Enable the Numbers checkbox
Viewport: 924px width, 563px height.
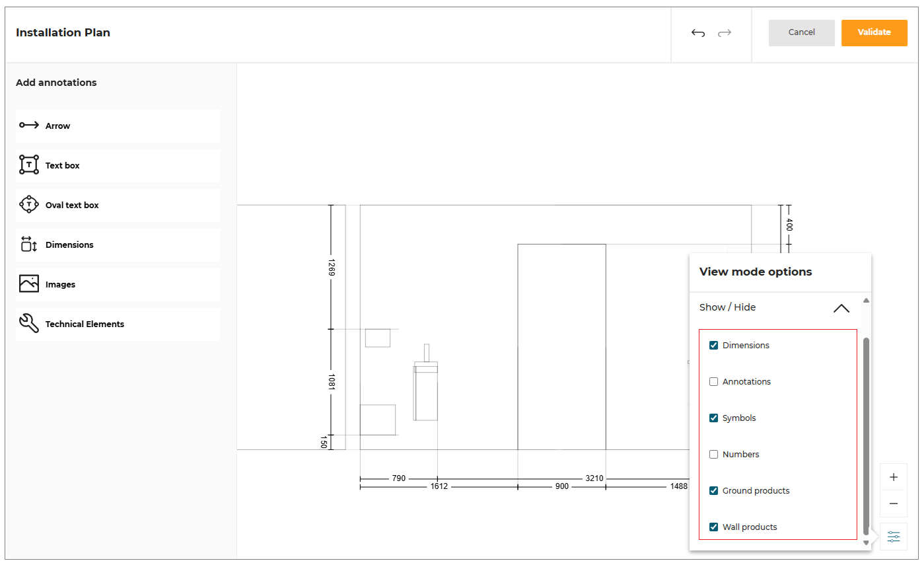point(713,454)
